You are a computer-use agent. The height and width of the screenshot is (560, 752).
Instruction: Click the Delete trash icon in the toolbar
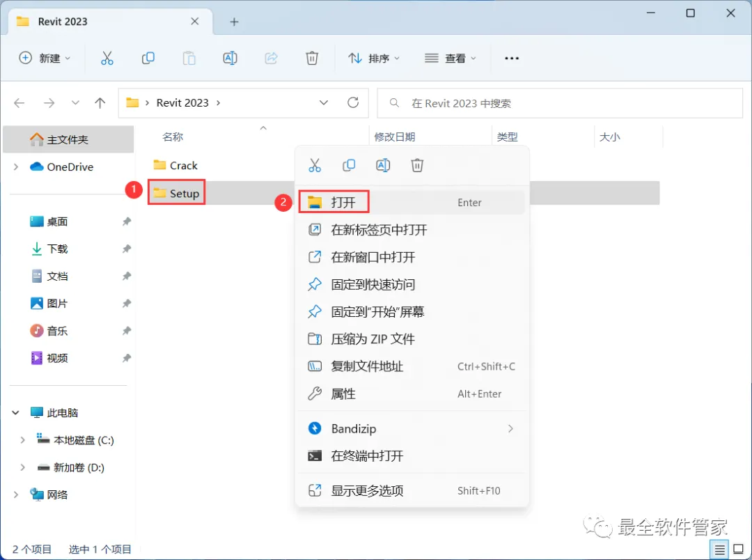(312, 58)
